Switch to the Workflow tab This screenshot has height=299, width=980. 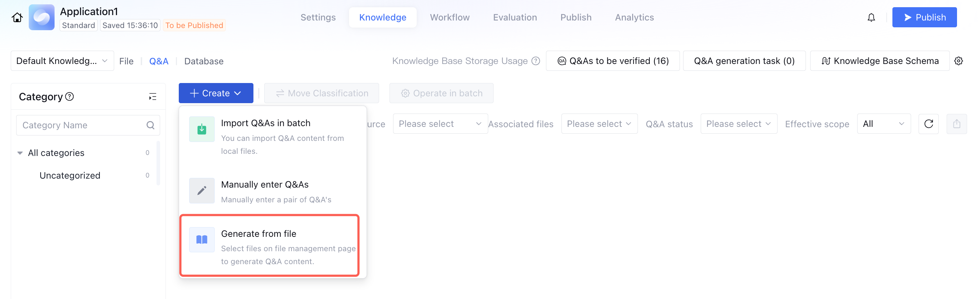click(450, 18)
